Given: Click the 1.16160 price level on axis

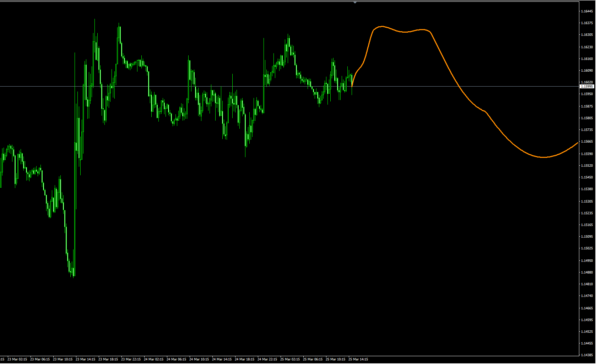Looking at the screenshot, I should (x=586, y=59).
